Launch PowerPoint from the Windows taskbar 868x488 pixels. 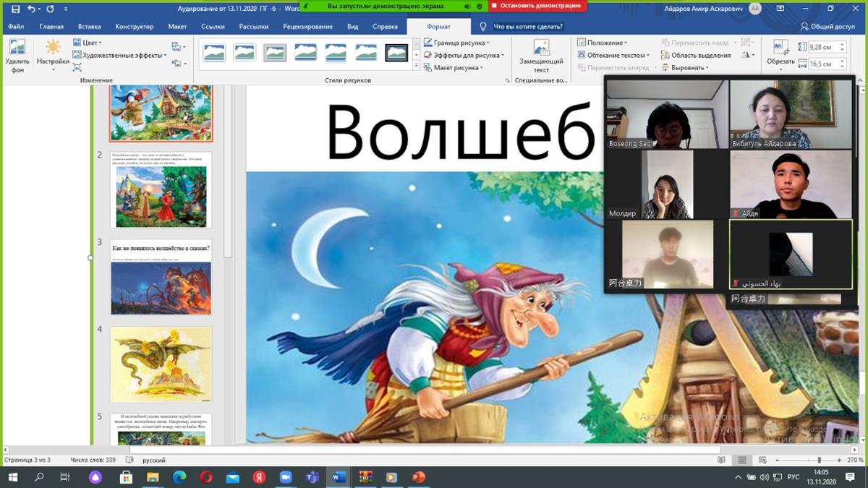pyautogui.click(x=418, y=477)
